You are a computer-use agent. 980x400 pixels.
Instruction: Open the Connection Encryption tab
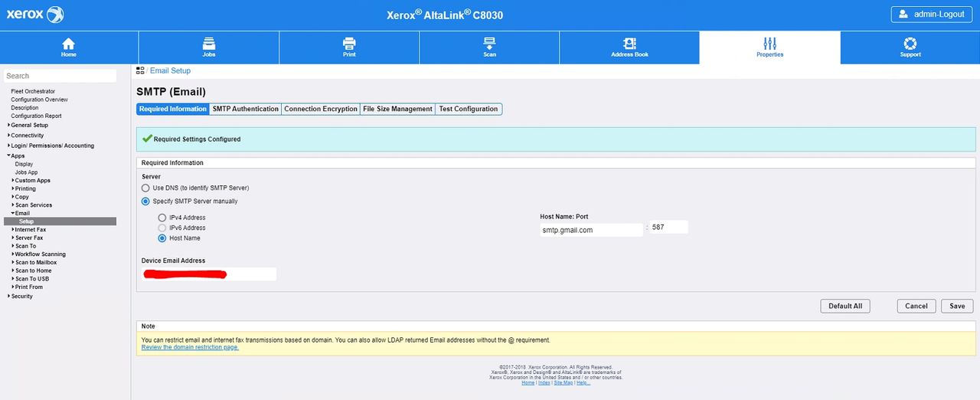(321, 109)
